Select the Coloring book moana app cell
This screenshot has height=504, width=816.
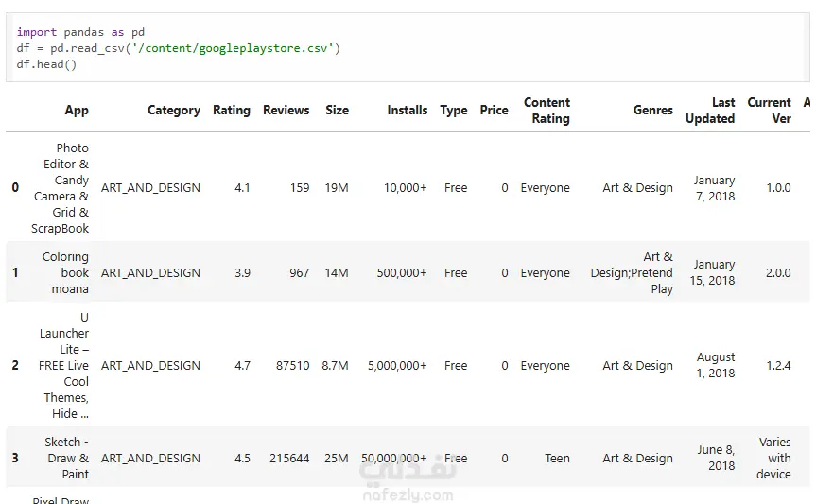click(65, 272)
